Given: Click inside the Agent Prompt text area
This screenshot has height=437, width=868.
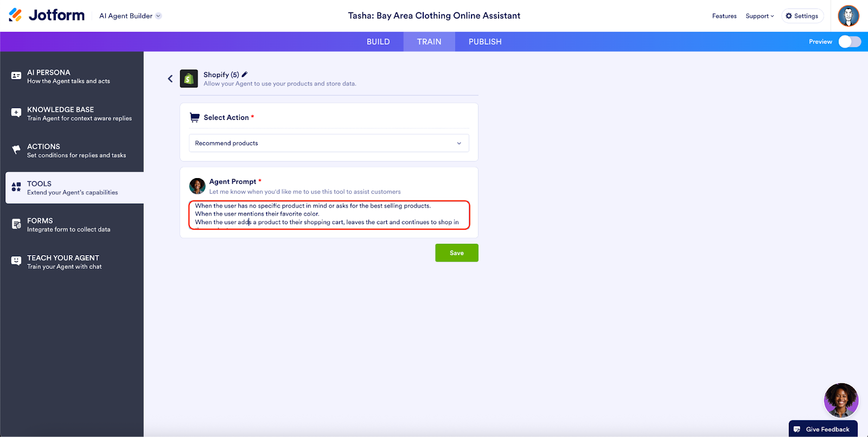Looking at the screenshot, I should point(329,214).
